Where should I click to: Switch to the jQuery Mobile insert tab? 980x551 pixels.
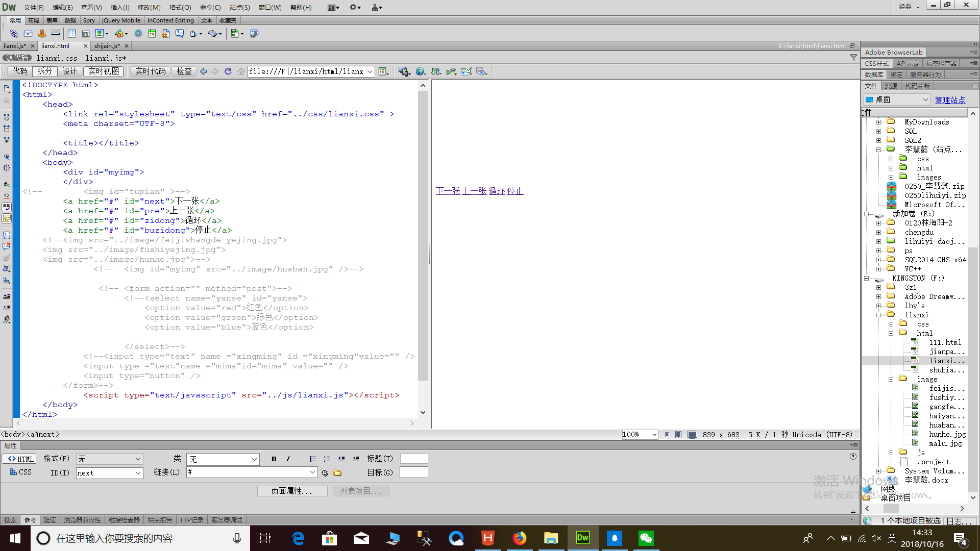pos(121,20)
